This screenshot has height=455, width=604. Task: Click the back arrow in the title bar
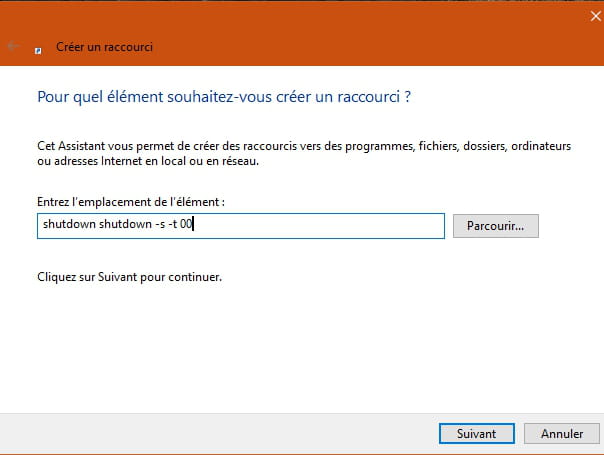(x=13, y=46)
